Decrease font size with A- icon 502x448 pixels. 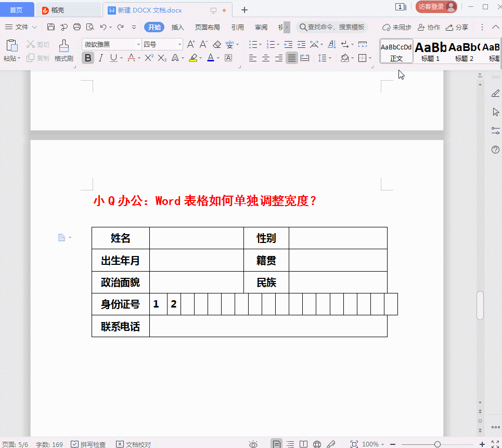coord(203,44)
